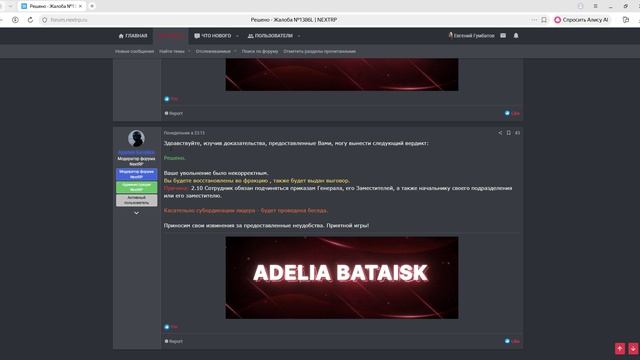
Task: Click the Алиса AI pink circle icon
Action: coord(557,20)
